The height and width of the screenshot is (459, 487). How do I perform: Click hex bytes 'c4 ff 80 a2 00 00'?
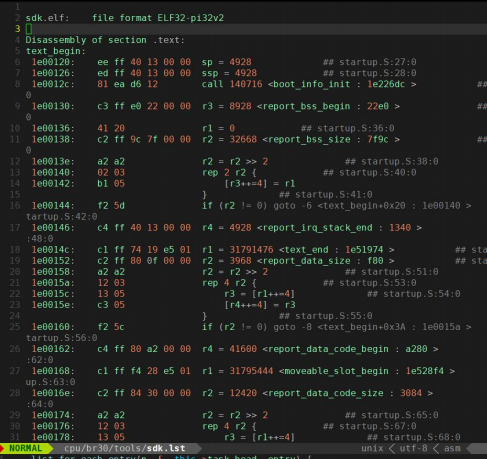[144, 349]
